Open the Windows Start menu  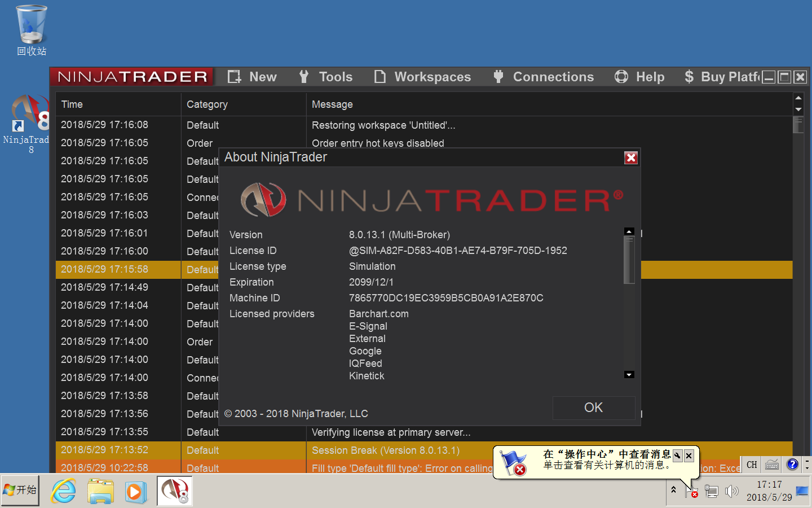click(x=20, y=490)
